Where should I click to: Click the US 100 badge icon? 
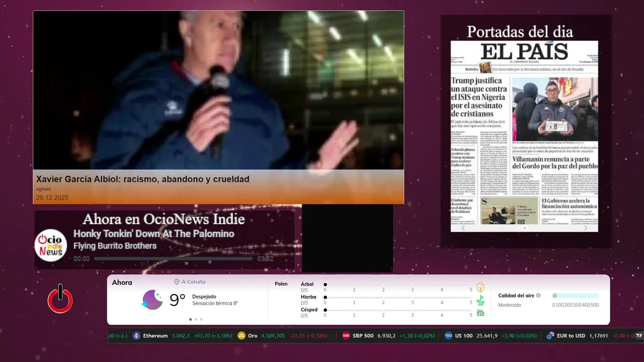click(449, 336)
